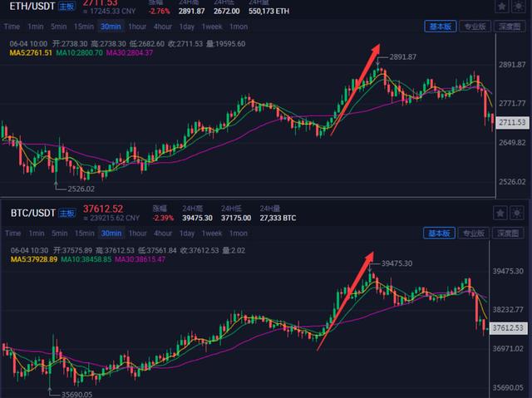Switch ETH chart to 基本版 view
The image size is (532, 398).
pos(440,27)
